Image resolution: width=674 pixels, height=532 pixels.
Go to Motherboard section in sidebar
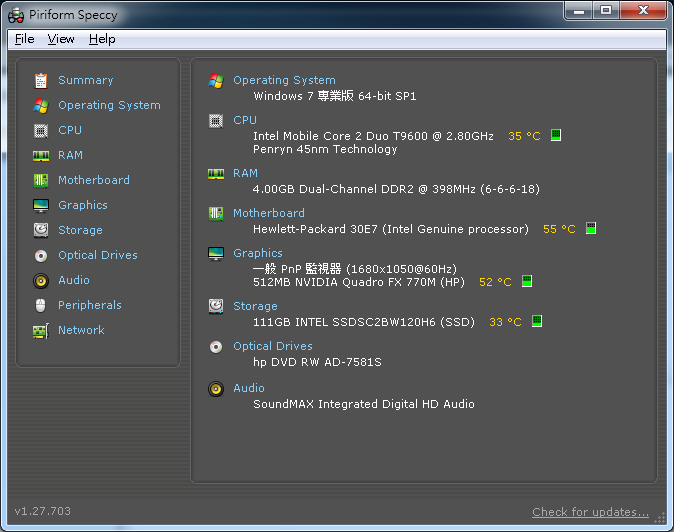pyautogui.click(x=94, y=180)
